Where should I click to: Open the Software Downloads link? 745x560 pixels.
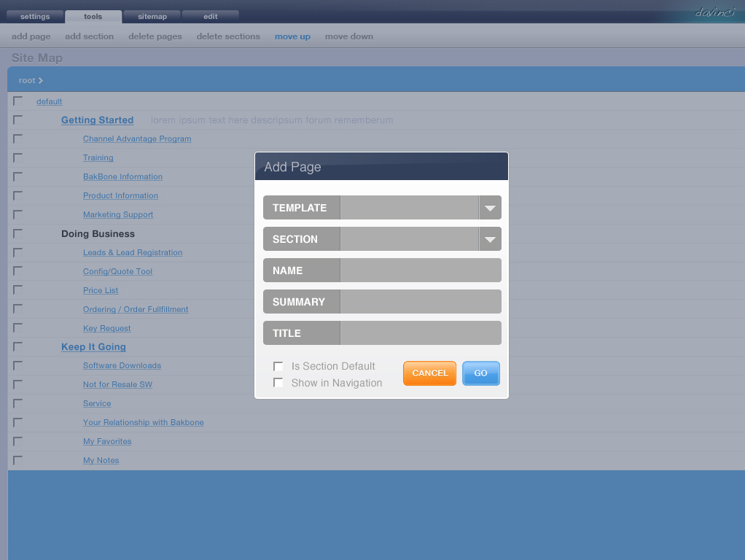coord(122,365)
